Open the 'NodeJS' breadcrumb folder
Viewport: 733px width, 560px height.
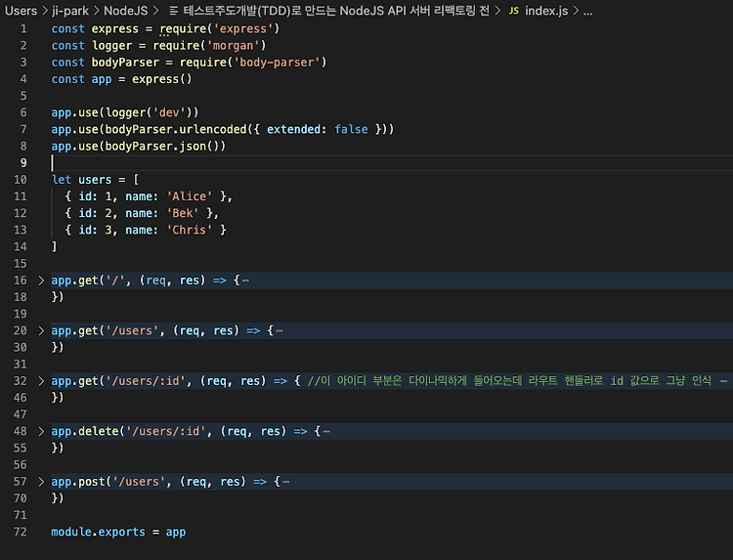[125, 11]
